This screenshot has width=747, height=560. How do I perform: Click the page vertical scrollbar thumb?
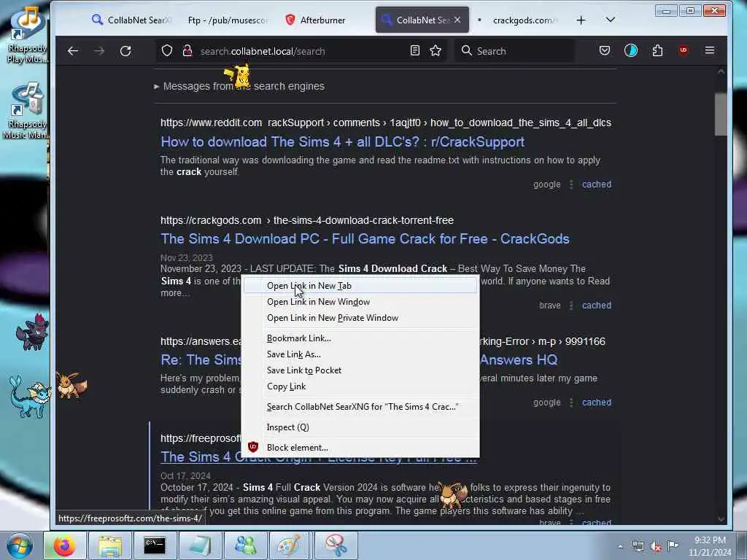tap(721, 114)
